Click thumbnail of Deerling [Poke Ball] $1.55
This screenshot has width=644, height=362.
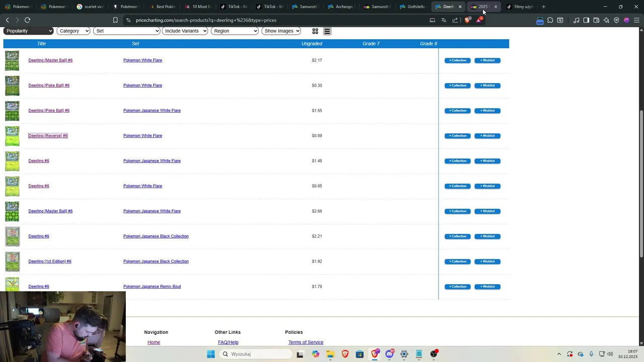pyautogui.click(x=12, y=111)
